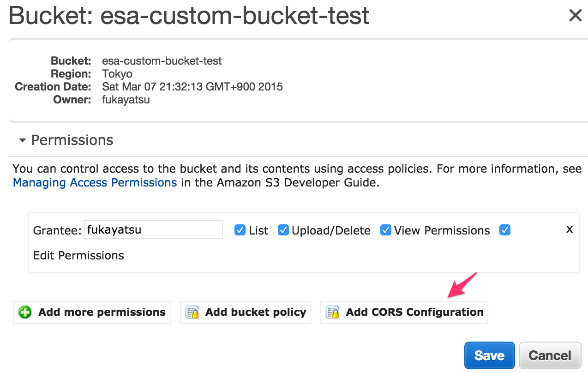
Task: Close the bucket properties dialog
Action: pyautogui.click(x=575, y=16)
